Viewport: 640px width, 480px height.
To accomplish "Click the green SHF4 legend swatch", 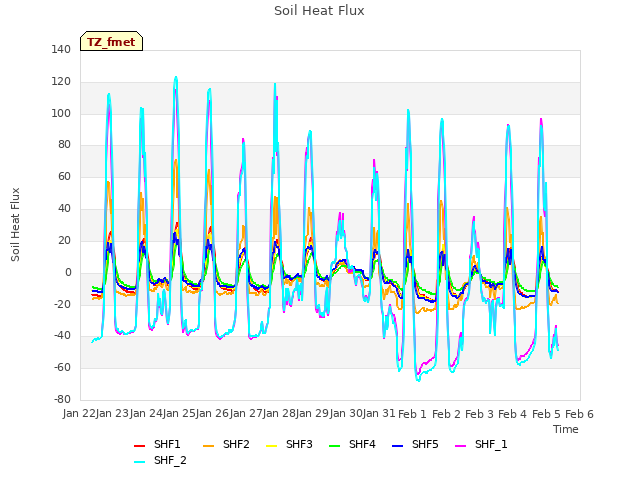I will 335,445.
